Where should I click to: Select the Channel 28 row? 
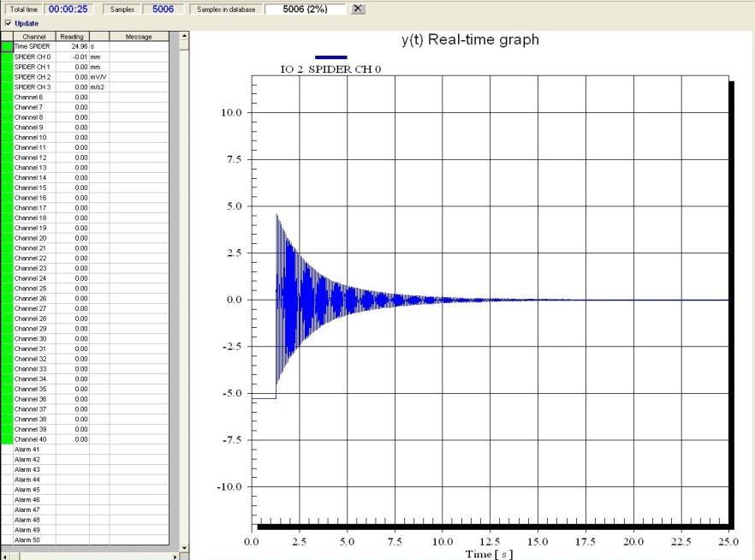click(85, 319)
